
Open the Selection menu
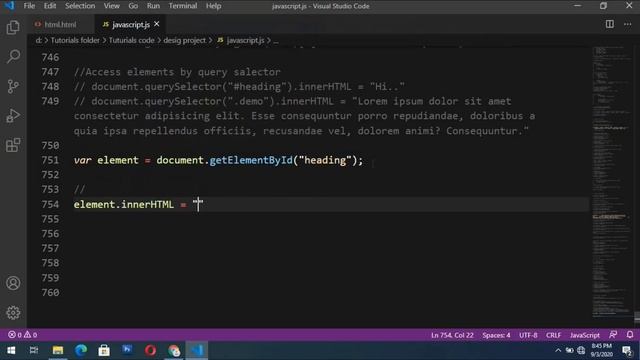80,6
